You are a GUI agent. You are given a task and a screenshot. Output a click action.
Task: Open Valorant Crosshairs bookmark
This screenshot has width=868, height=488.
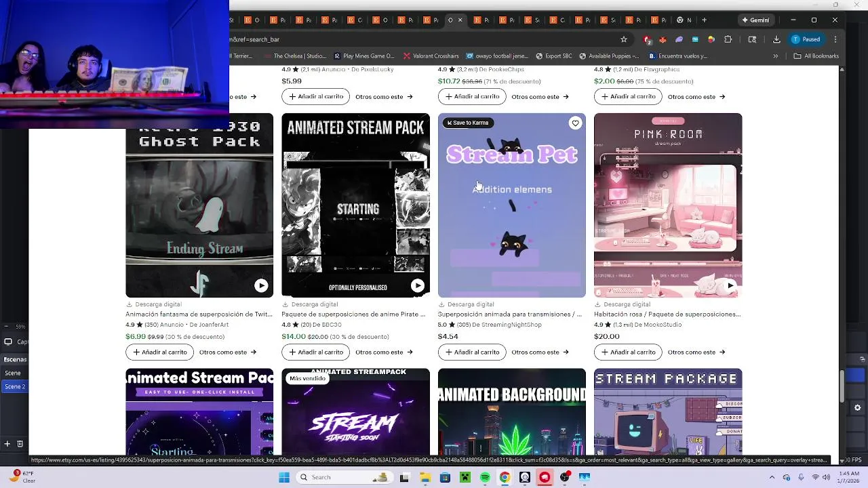(431, 56)
